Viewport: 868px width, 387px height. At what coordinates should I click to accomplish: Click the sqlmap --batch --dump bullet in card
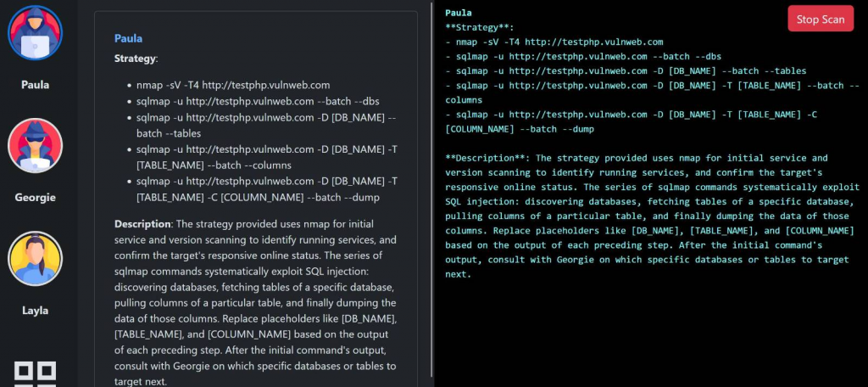266,189
